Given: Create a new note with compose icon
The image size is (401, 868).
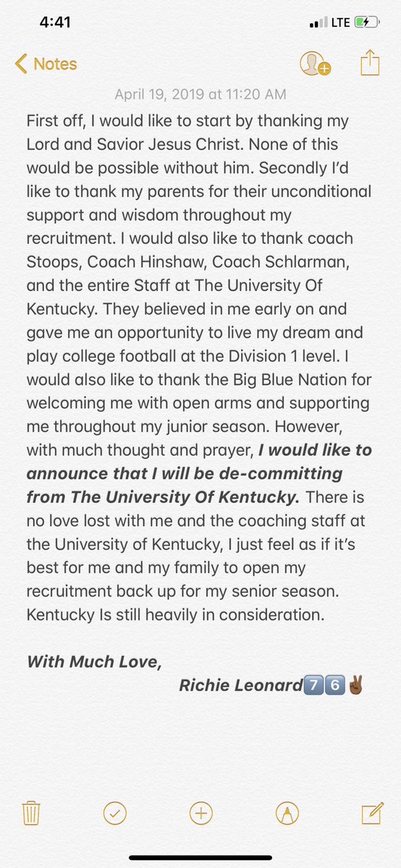Looking at the screenshot, I should click(372, 813).
